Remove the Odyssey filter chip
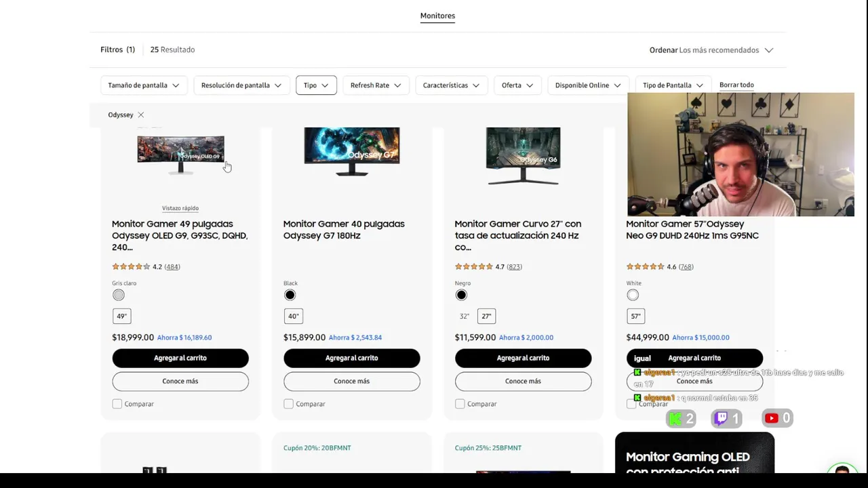 point(140,115)
